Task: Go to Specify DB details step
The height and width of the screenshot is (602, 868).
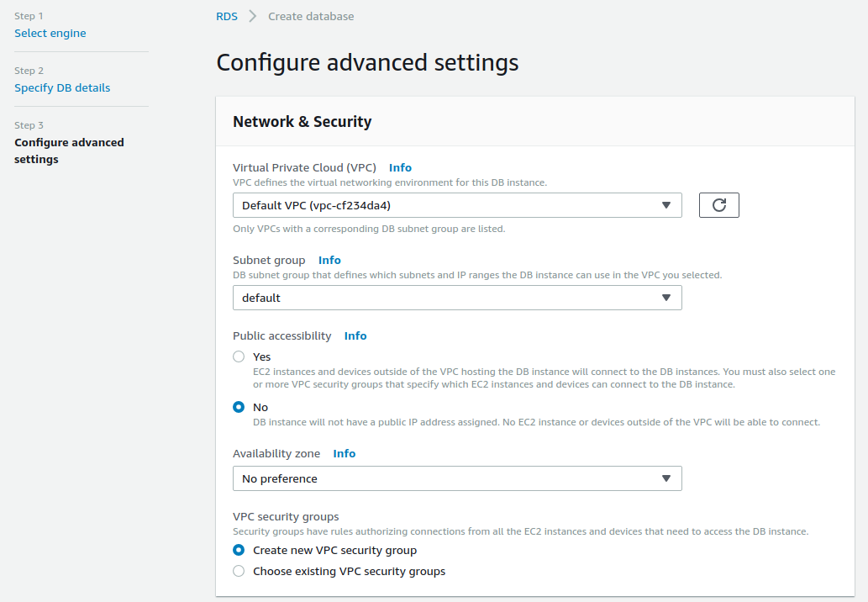Action: click(x=62, y=87)
